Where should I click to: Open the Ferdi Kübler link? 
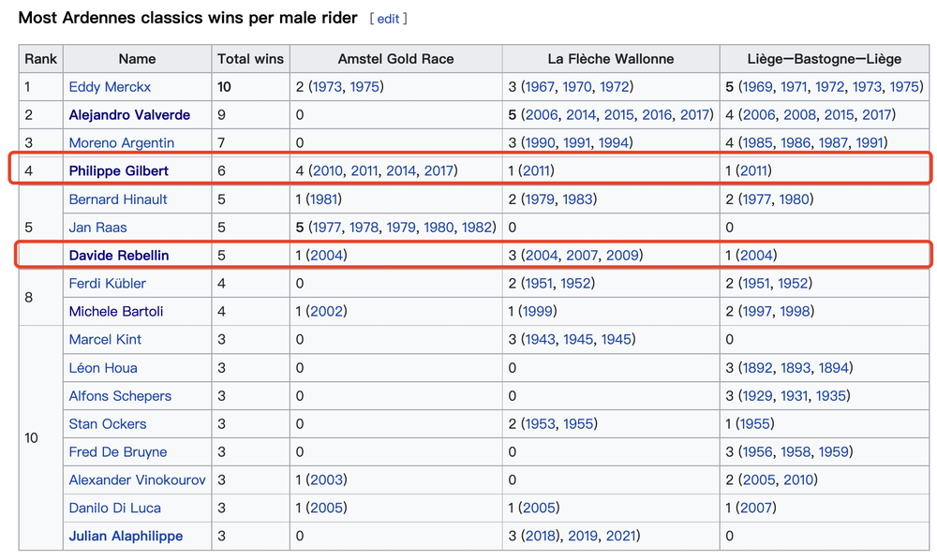point(107,283)
